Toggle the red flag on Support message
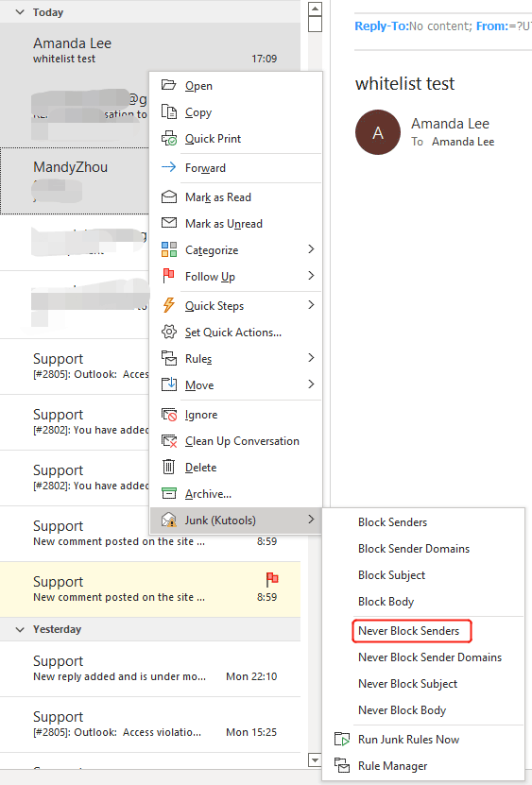This screenshot has width=532, height=785. (272, 579)
